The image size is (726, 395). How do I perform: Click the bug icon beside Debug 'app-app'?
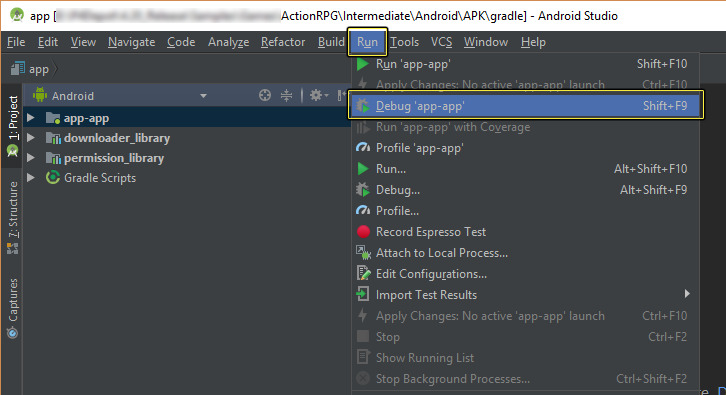click(363, 106)
